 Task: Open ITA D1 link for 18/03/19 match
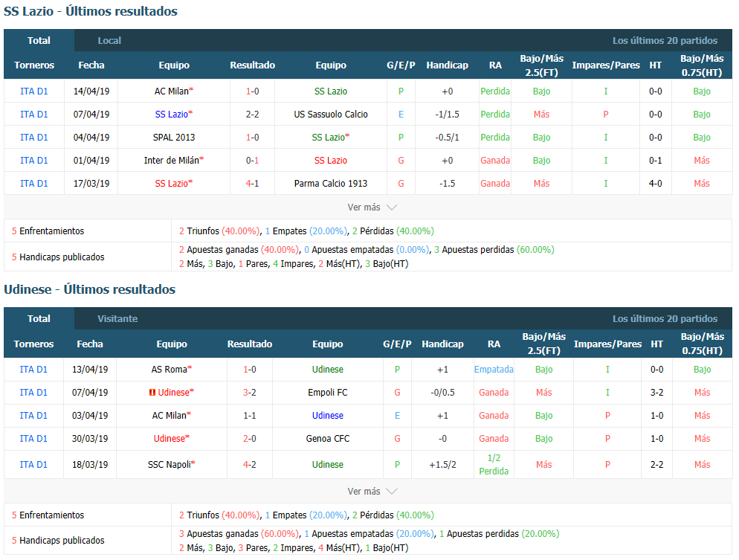click(33, 465)
